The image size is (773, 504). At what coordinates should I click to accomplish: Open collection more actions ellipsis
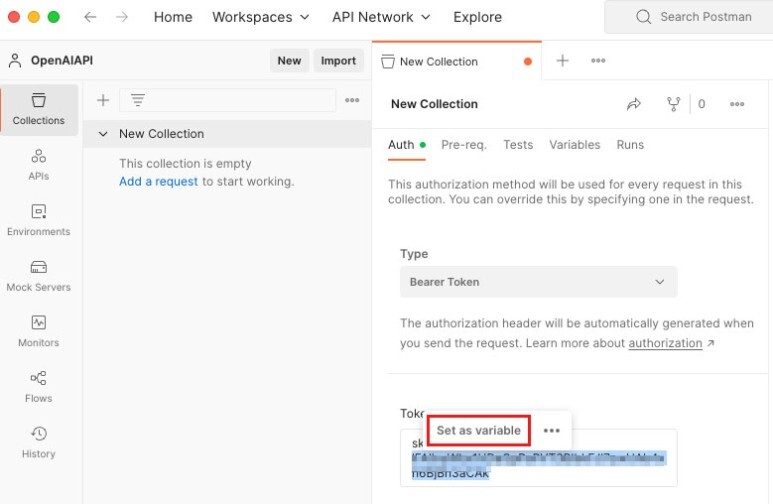(x=737, y=104)
